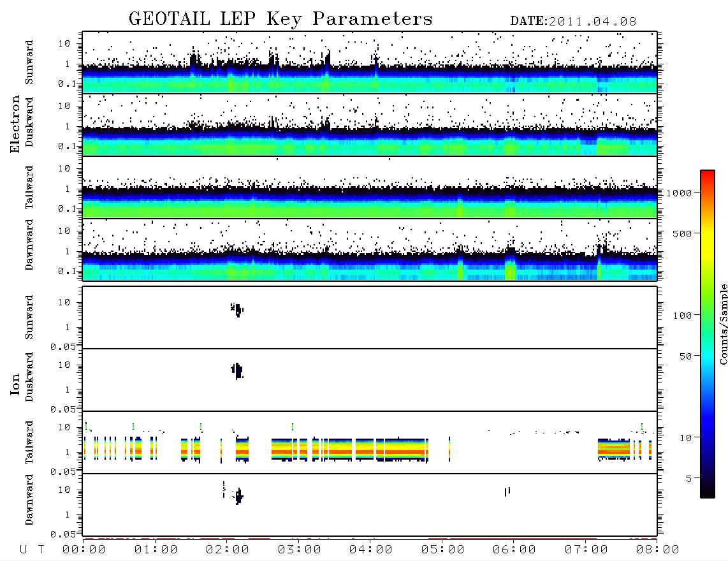728x561 pixels.
Task: Click the Electron Duskward spectrogram panel
Action: click(370, 124)
